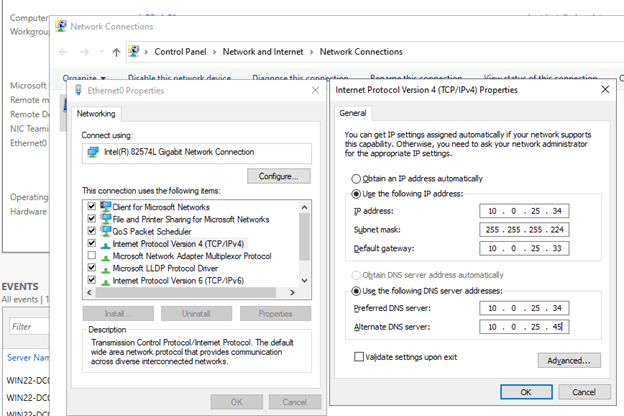Select the General tab in IPv4 Properties
This screenshot has height=416, width=624.
[x=356, y=114]
